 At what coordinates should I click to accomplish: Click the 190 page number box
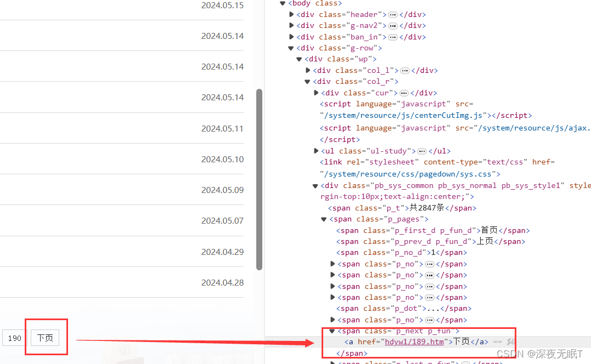15,338
